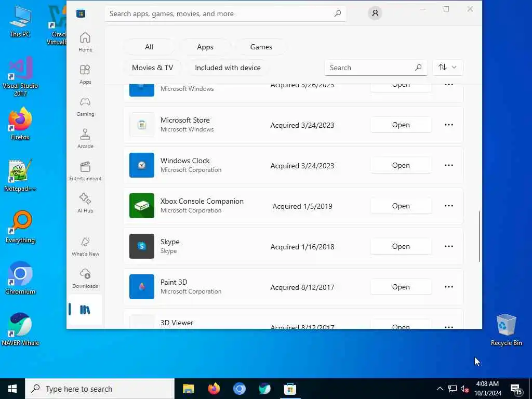
Task: Click the Skype app icon
Action: [142, 246]
